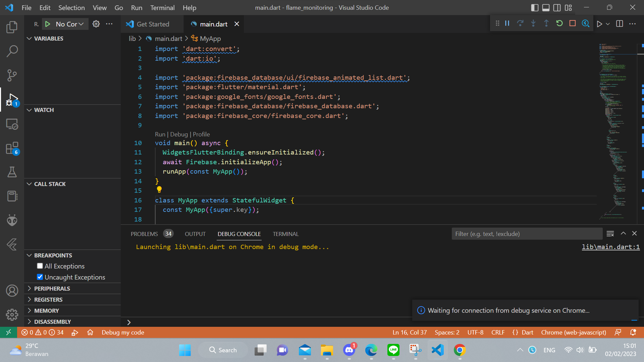Click the Stop debugging square icon
Screen dimensions: 644x362
[x=573, y=23]
